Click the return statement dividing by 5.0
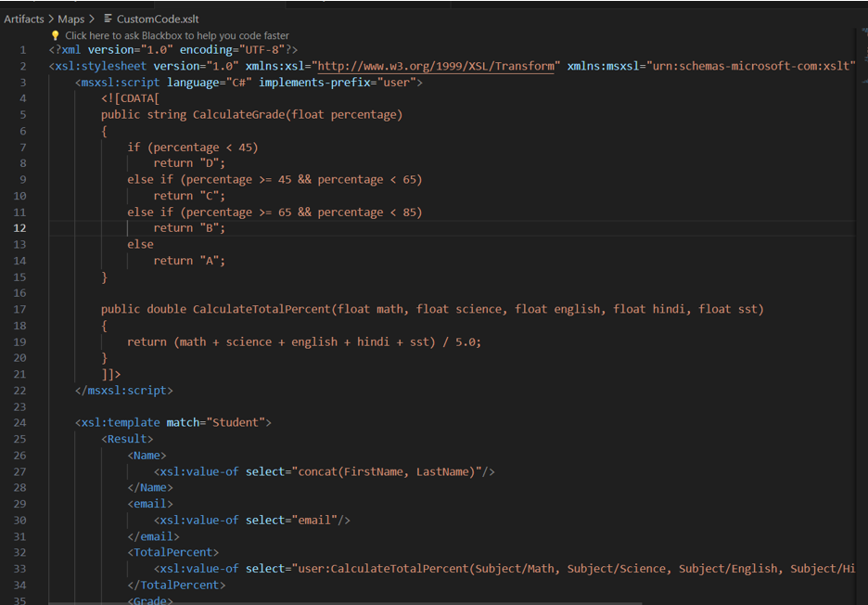 pyautogui.click(x=304, y=341)
